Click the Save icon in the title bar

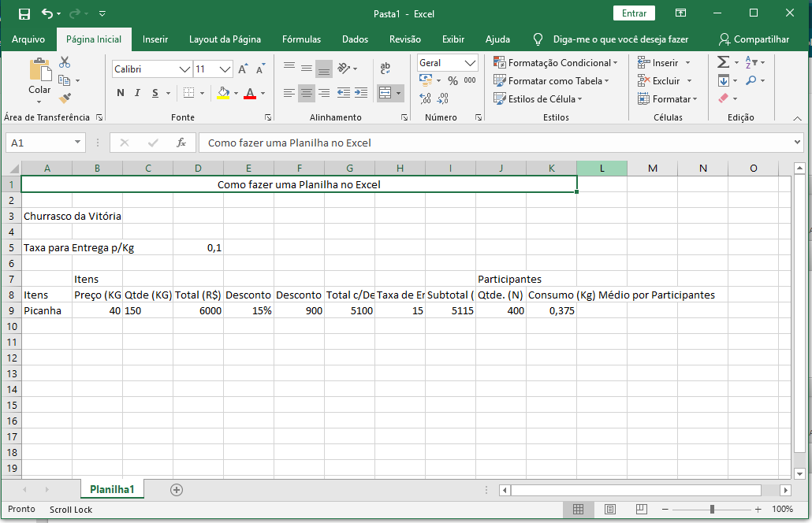[24, 13]
